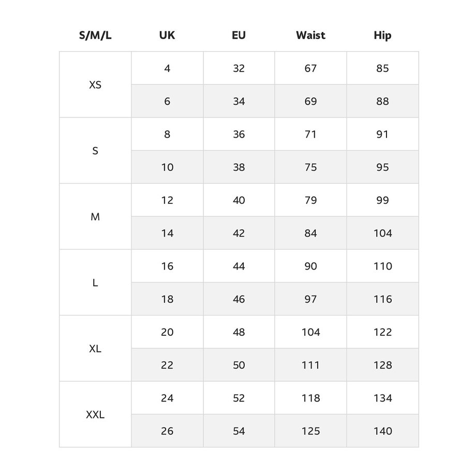The width and height of the screenshot is (476, 476).
Task: Click waist measurement 125 cell
Action: [310, 431]
